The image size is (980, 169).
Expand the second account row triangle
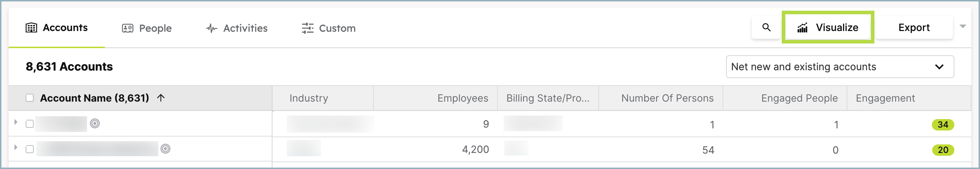click(x=16, y=147)
